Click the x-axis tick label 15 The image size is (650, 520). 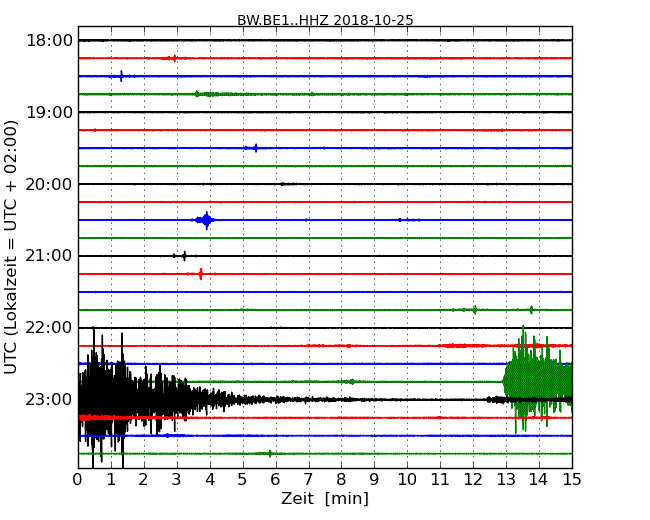coord(572,480)
